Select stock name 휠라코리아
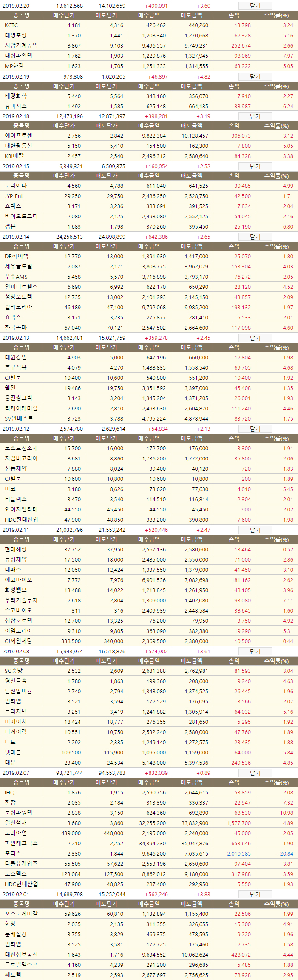Viewport: 298px width, 980px height. pyautogui.click(x=18, y=307)
